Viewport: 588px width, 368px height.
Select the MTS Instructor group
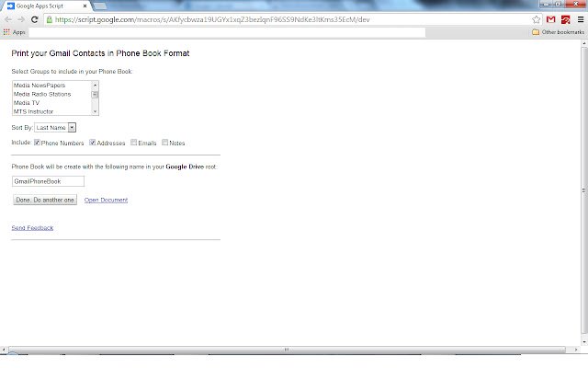pyautogui.click(x=33, y=111)
